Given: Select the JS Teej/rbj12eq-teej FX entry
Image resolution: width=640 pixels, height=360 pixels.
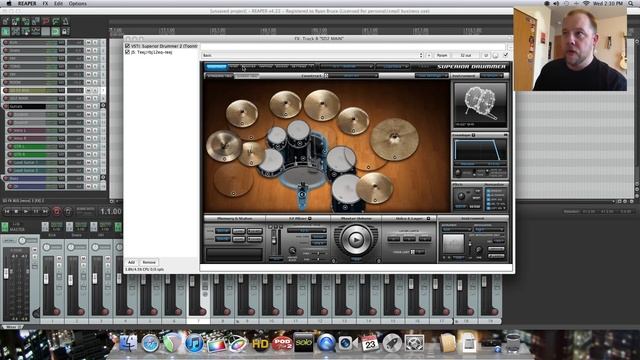Looking at the screenshot, I should click(x=152, y=52).
